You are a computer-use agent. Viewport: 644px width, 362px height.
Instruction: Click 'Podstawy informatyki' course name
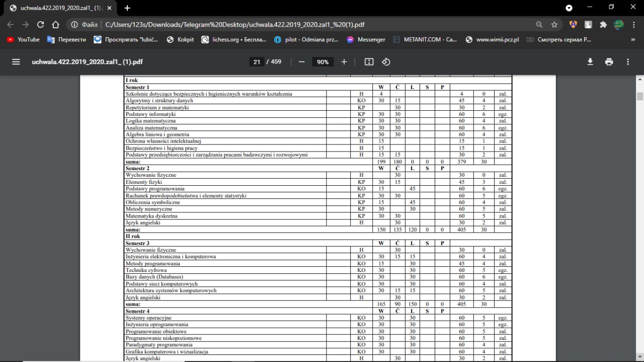click(150, 114)
